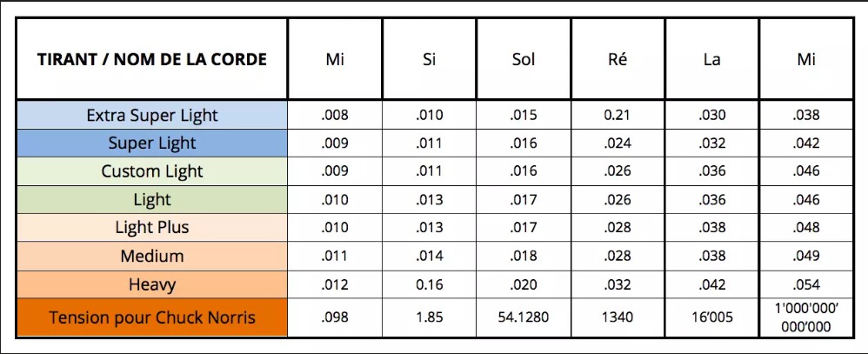Click the "Sol" column header
The height and width of the screenshot is (354, 868).
point(524,59)
